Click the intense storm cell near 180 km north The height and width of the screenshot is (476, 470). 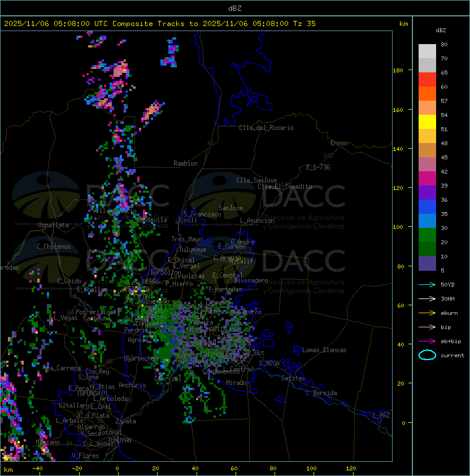(120, 69)
